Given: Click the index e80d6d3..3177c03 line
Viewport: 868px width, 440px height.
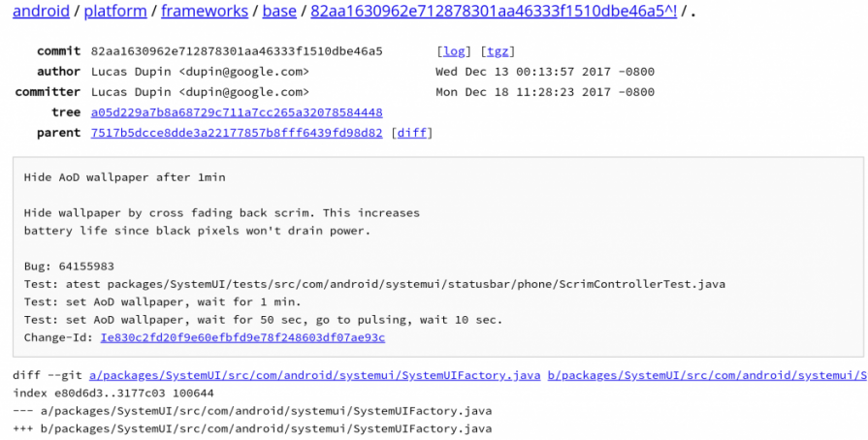Looking at the screenshot, I should (x=113, y=393).
